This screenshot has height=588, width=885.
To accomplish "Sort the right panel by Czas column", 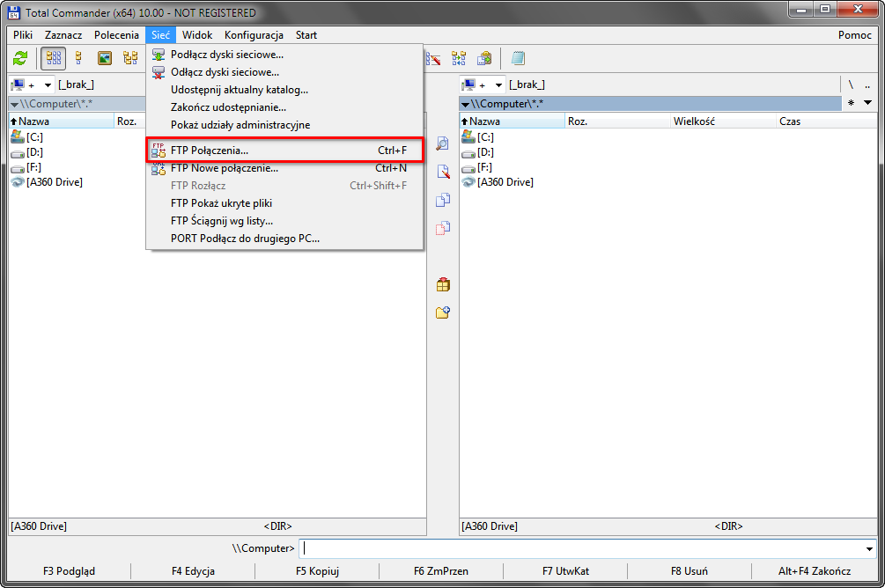I will [x=826, y=121].
